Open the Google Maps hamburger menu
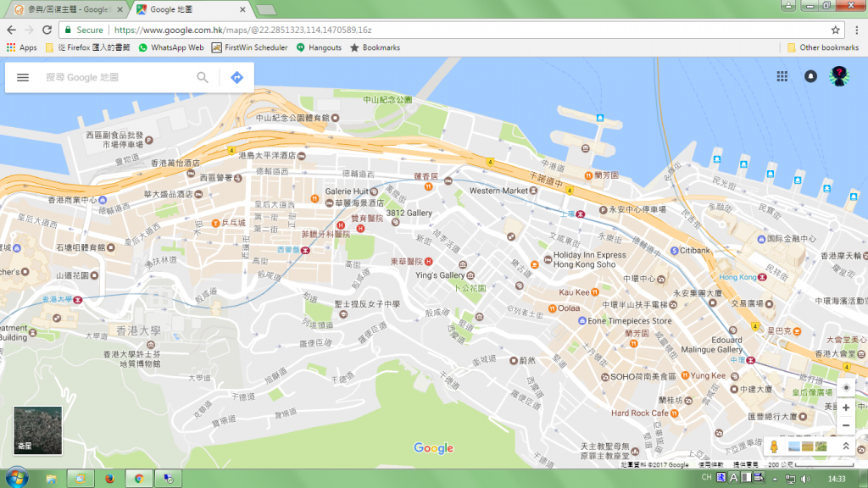 (x=23, y=77)
